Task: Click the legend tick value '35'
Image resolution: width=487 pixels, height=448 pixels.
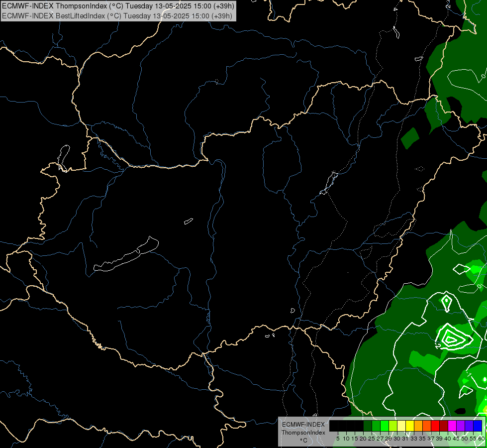Action: tap(423, 439)
